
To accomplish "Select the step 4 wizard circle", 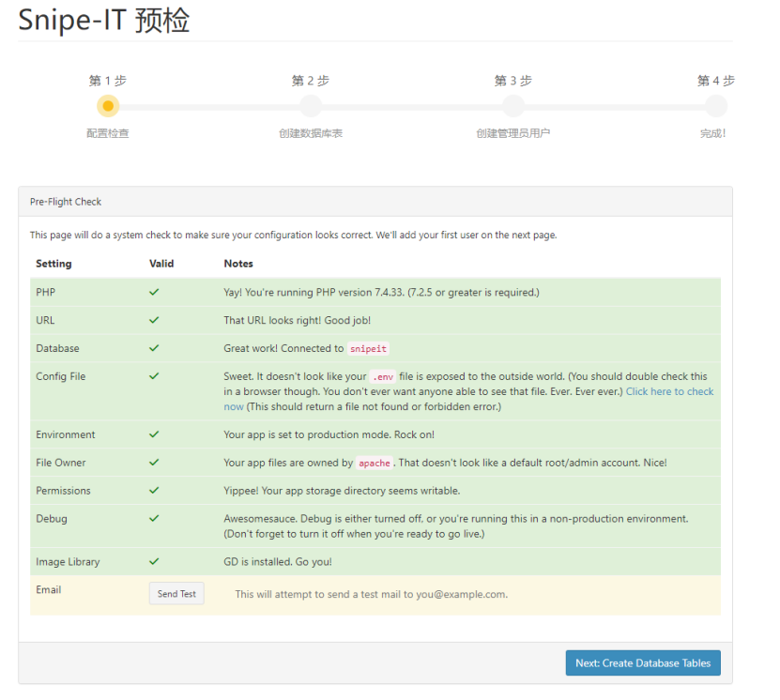I will click(716, 106).
